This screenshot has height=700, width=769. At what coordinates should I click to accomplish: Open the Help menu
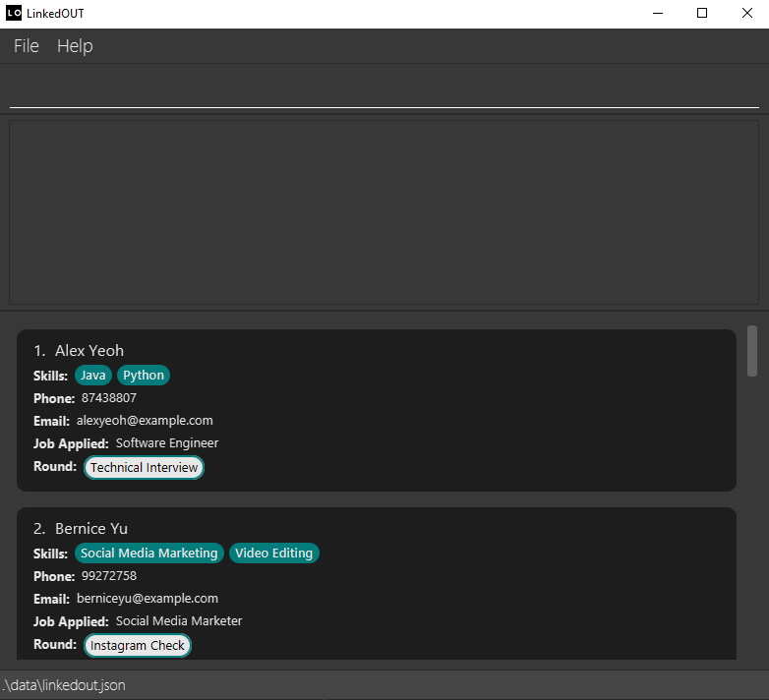click(75, 46)
